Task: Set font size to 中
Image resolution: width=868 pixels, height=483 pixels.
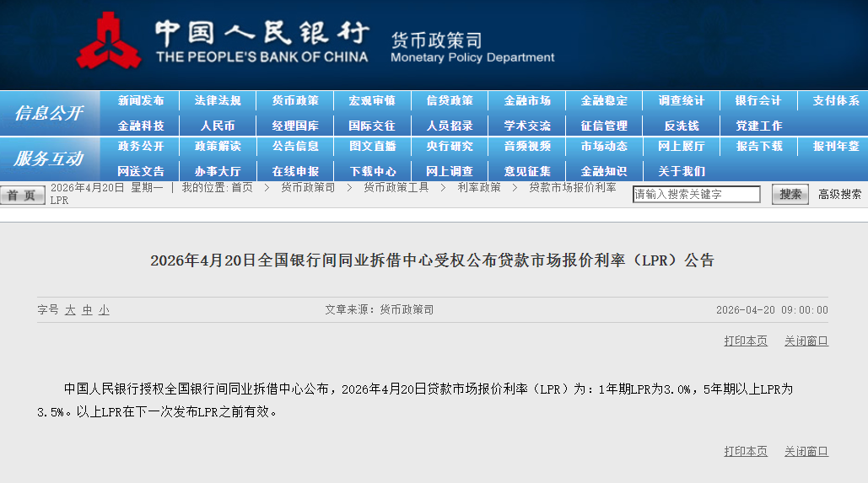Action: click(x=87, y=310)
